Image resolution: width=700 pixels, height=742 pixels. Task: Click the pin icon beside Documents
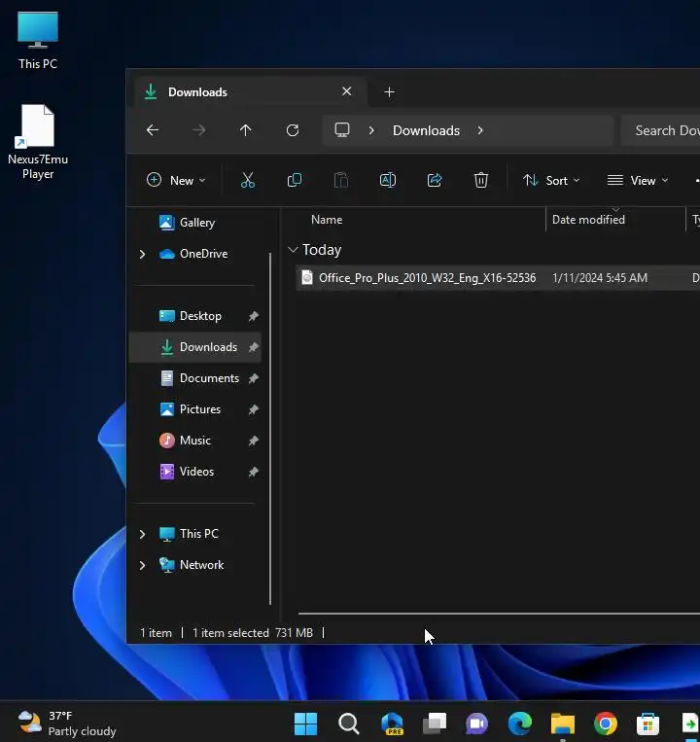pyautogui.click(x=254, y=378)
